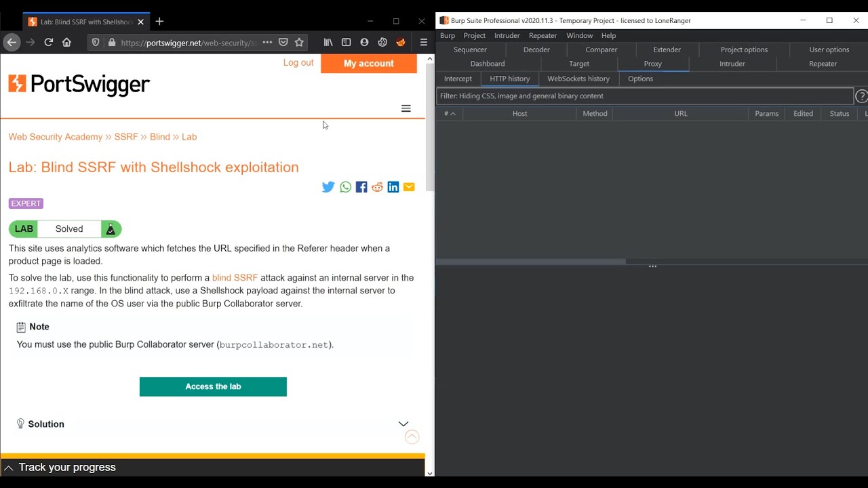868x488 pixels.
Task: Switch to Extender tab
Action: (x=667, y=49)
